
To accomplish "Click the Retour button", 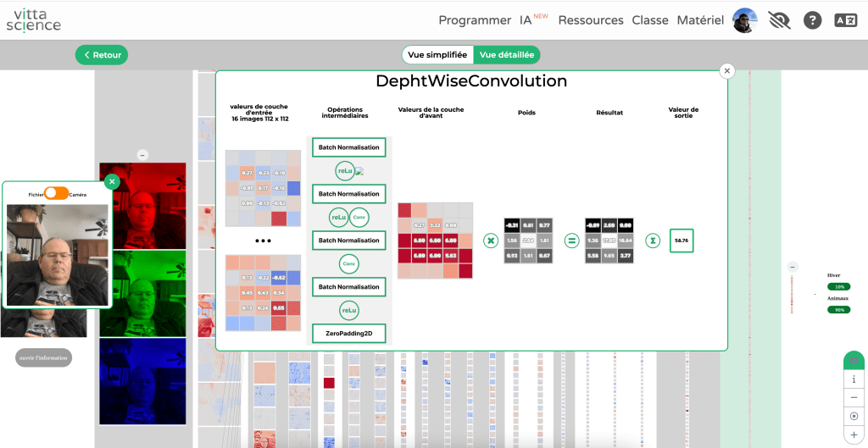I will [x=101, y=55].
